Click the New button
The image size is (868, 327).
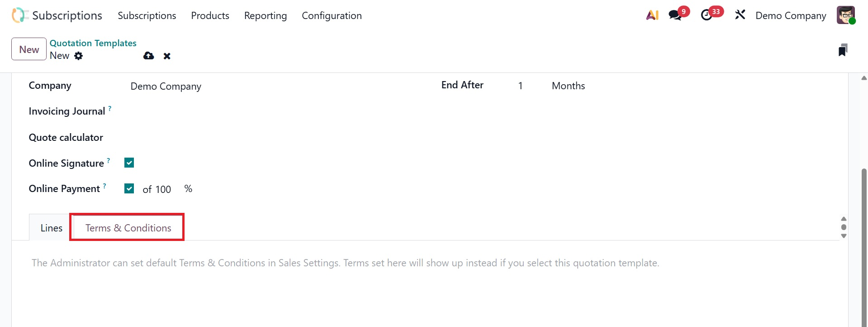click(29, 49)
